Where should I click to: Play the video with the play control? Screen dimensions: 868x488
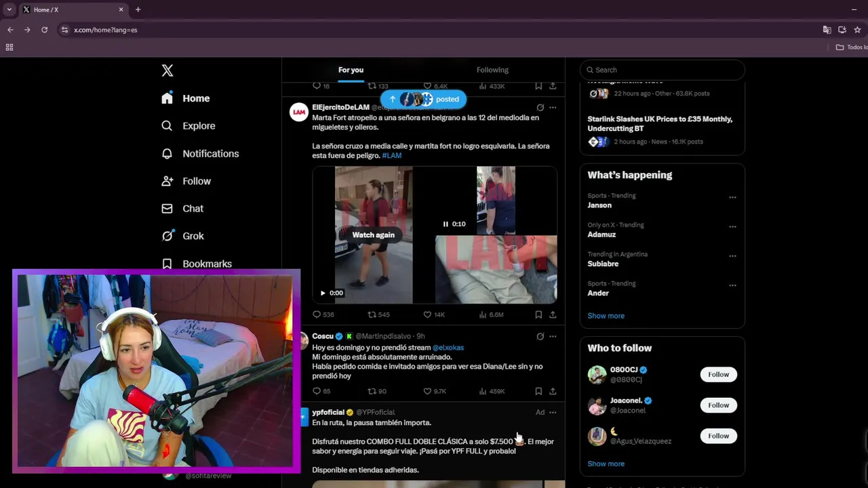click(x=323, y=293)
